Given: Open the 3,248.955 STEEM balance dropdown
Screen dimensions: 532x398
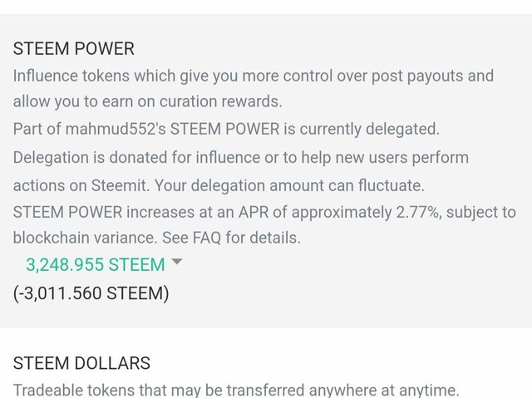Looking at the screenshot, I should (95, 265).
